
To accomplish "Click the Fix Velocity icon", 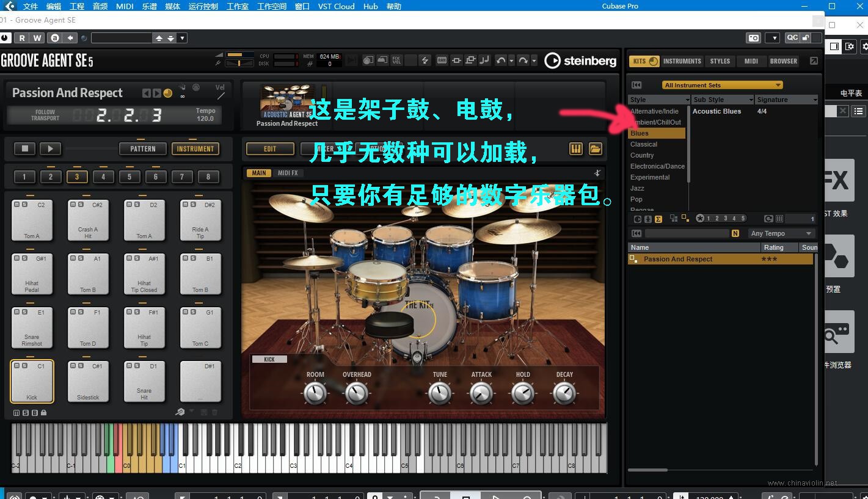I will pyautogui.click(x=396, y=60).
